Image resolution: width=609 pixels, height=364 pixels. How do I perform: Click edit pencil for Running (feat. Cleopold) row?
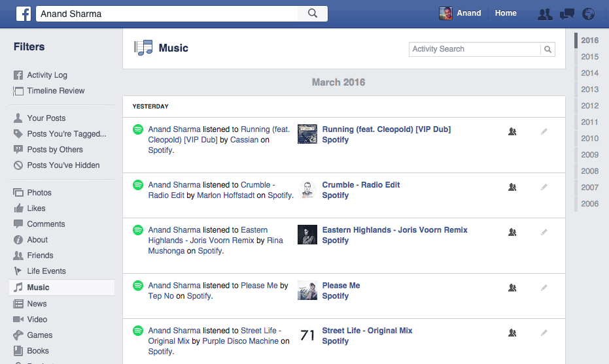[x=544, y=131]
